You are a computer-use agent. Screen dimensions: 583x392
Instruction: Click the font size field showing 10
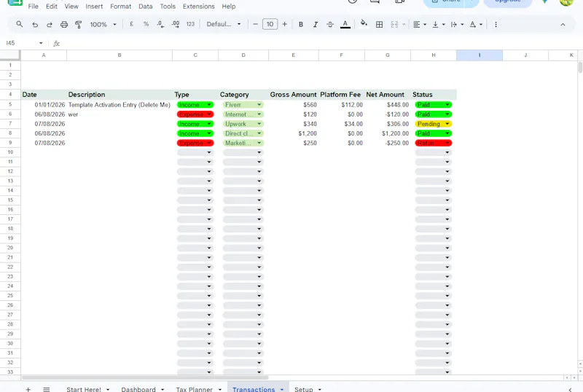(x=270, y=24)
